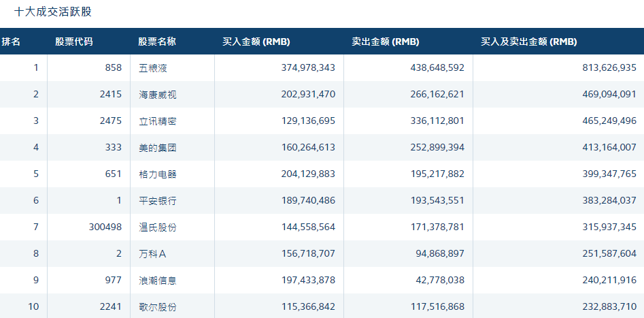Image resolution: width=644 pixels, height=318 pixels.
Task: Click stock code 300498
Action: [105, 227]
